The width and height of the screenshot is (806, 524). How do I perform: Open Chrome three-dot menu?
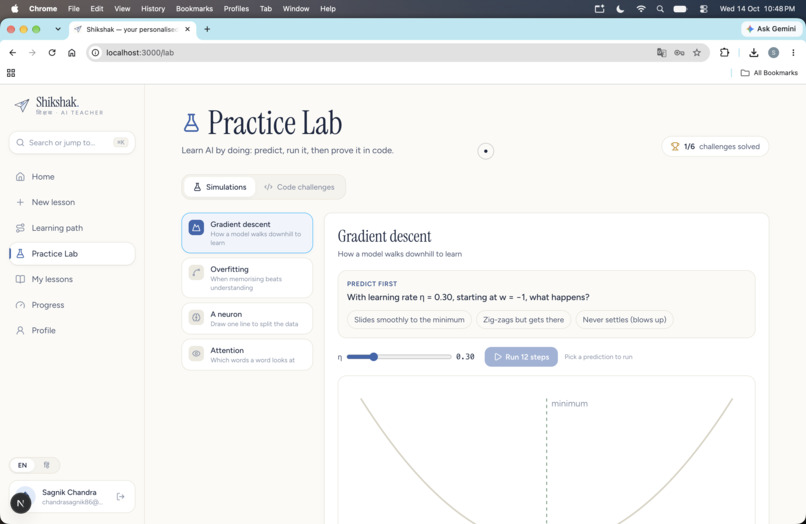point(793,52)
